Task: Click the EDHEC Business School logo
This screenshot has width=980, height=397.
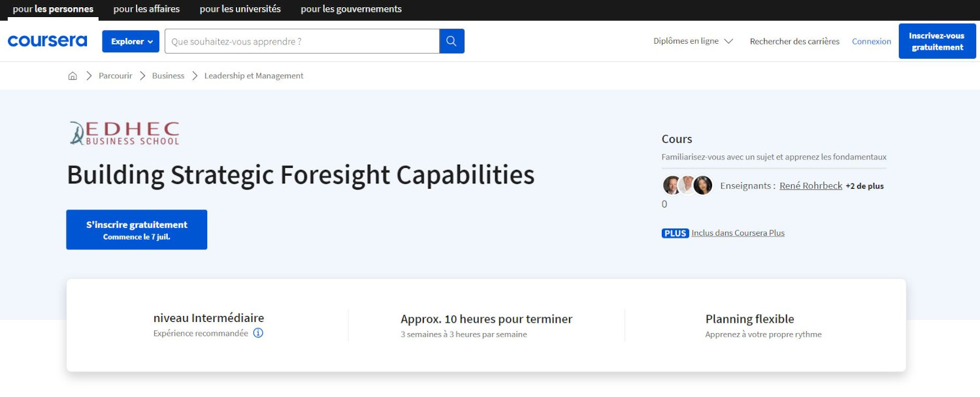Action: pyautogui.click(x=124, y=133)
